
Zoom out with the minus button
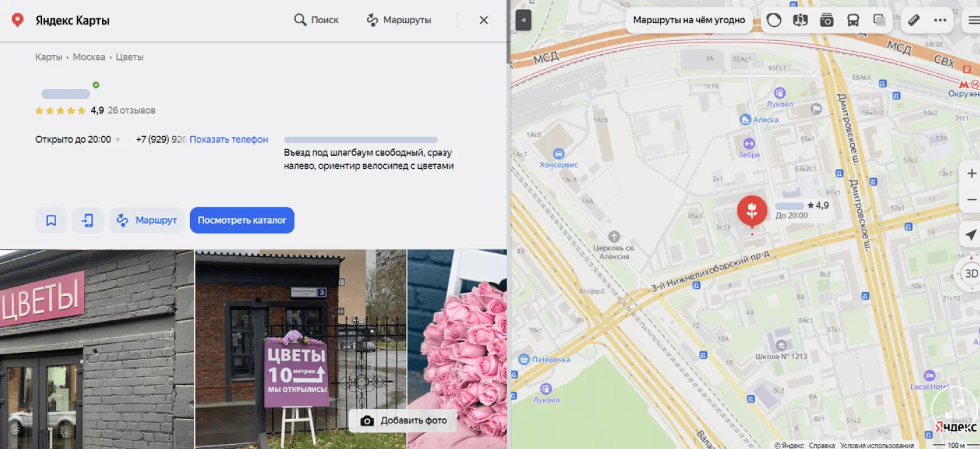tap(971, 199)
